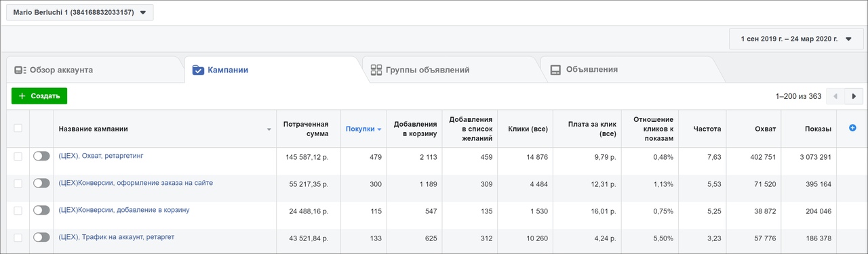Select checkbox for (ЦЕХ)Конверсии, оформление заказа на сайте
Image resolution: width=868 pixels, height=254 pixels.
click(18, 184)
